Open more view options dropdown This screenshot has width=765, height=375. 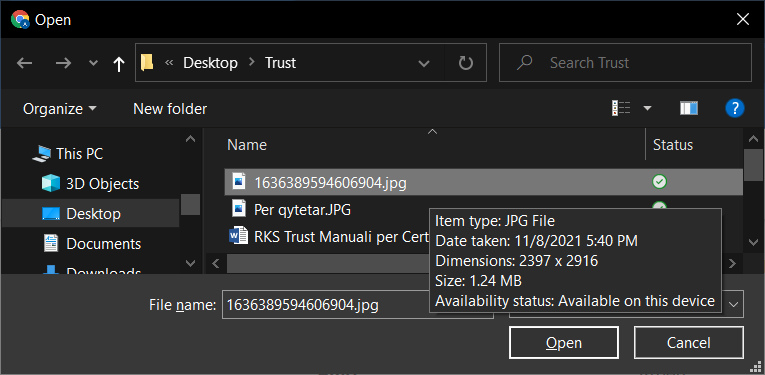[x=647, y=108]
